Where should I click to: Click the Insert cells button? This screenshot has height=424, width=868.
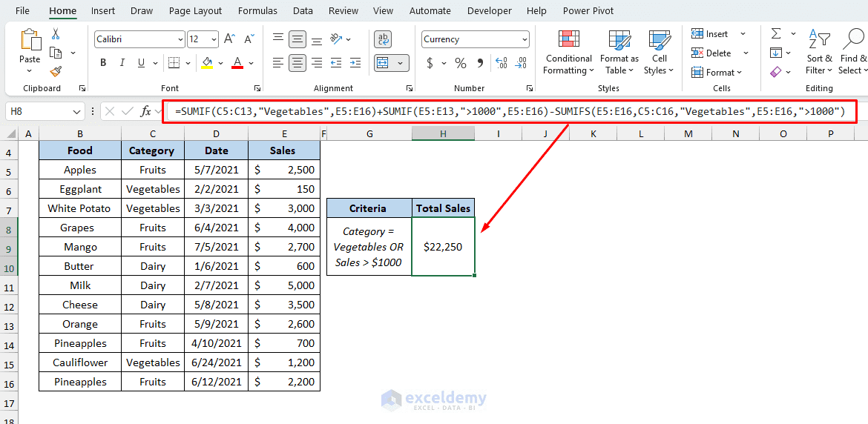(710, 34)
